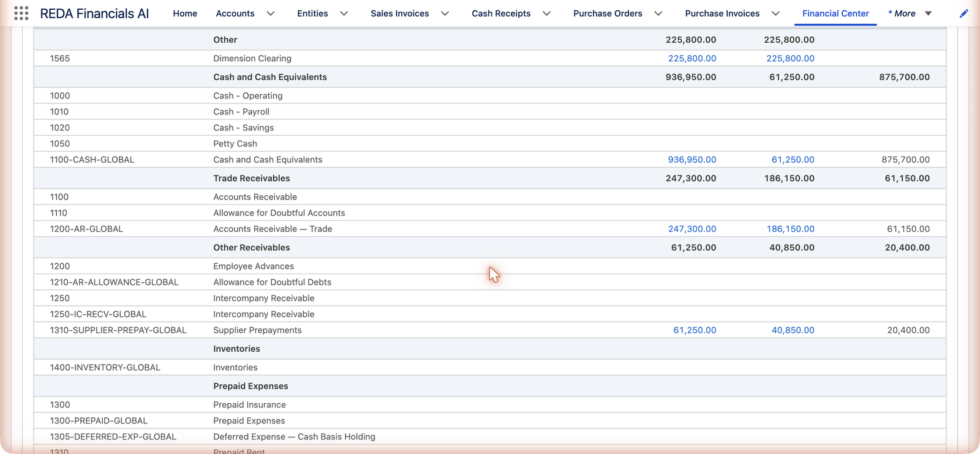
Task: Open the More menu arrow
Action: [929, 13]
